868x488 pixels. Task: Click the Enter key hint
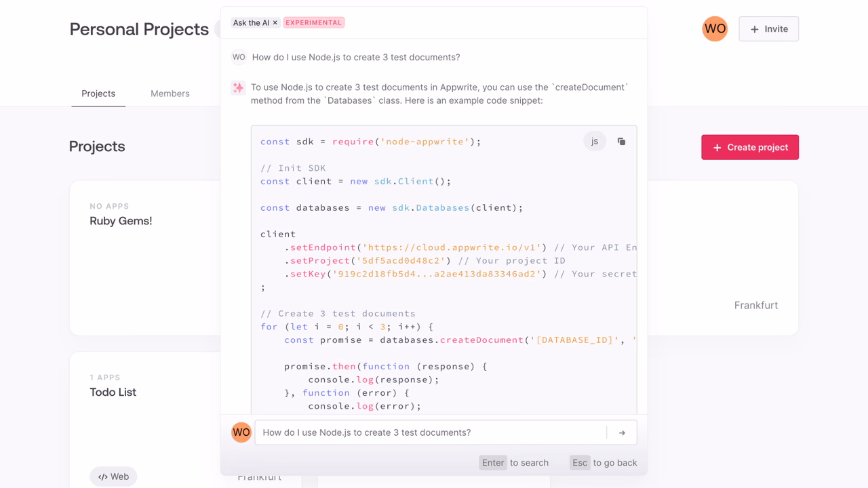pos(493,463)
